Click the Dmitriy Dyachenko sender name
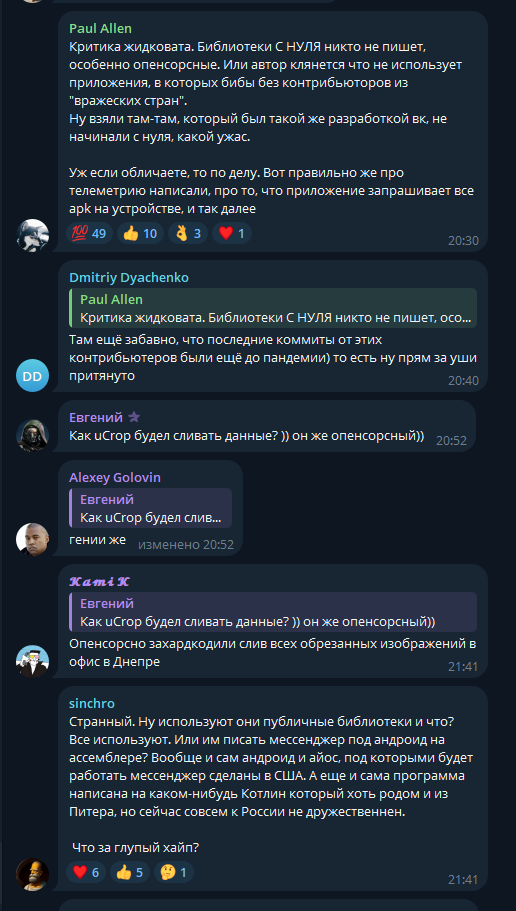This screenshot has height=911, width=516. (129, 278)
